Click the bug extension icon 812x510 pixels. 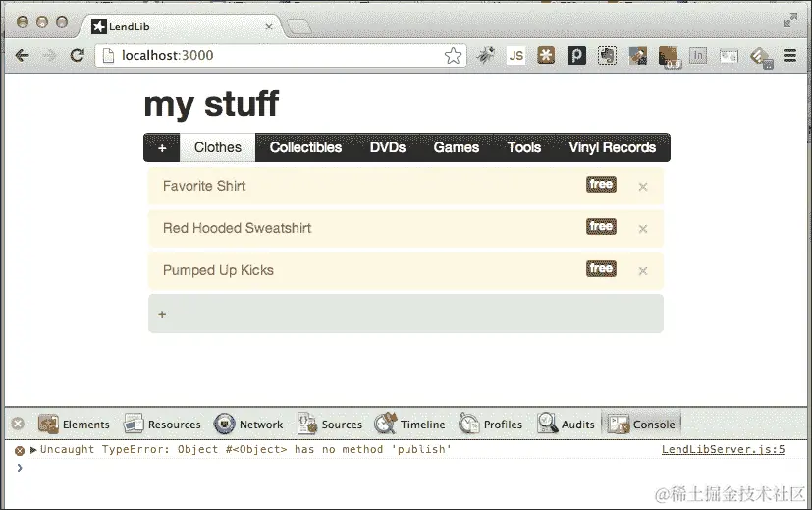point(485,55)
